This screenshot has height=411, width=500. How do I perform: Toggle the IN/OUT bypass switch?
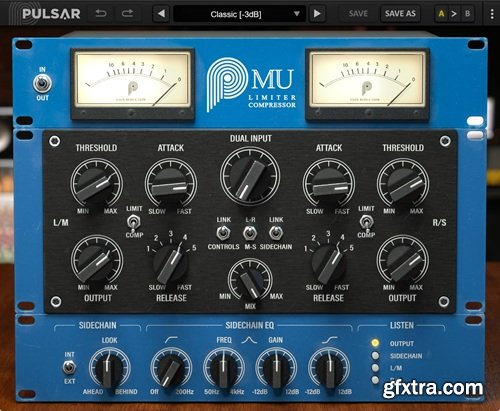42,83
